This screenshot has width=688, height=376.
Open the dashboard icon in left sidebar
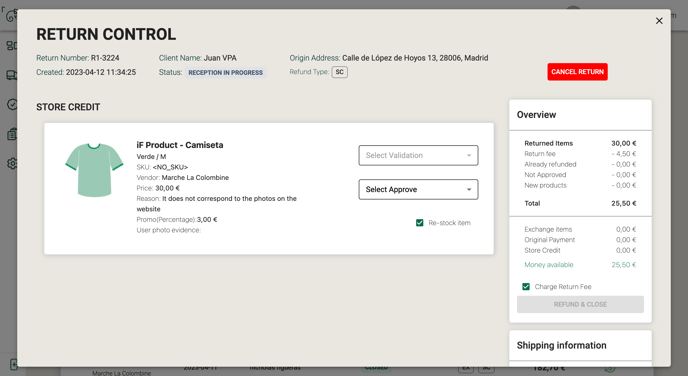click(12, 46)
